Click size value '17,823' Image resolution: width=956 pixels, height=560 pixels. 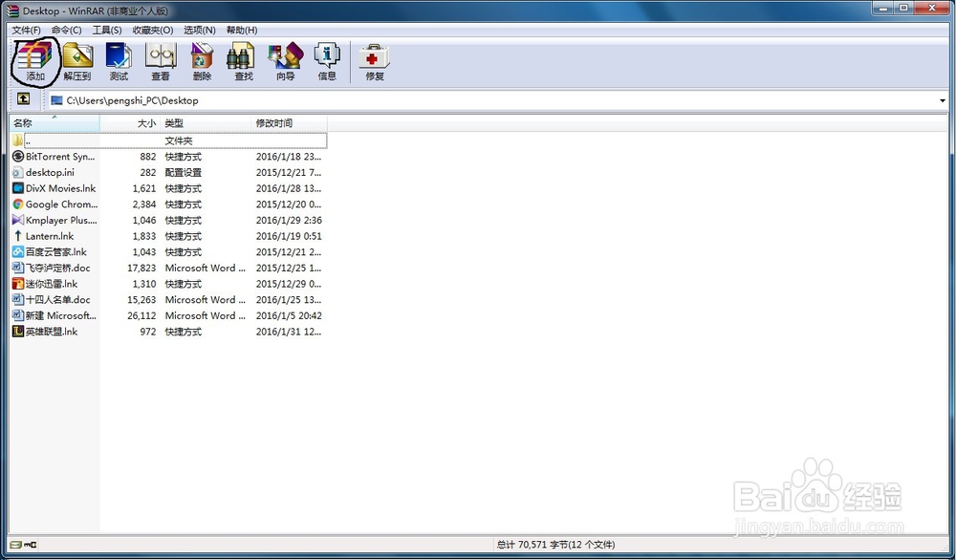141,269
